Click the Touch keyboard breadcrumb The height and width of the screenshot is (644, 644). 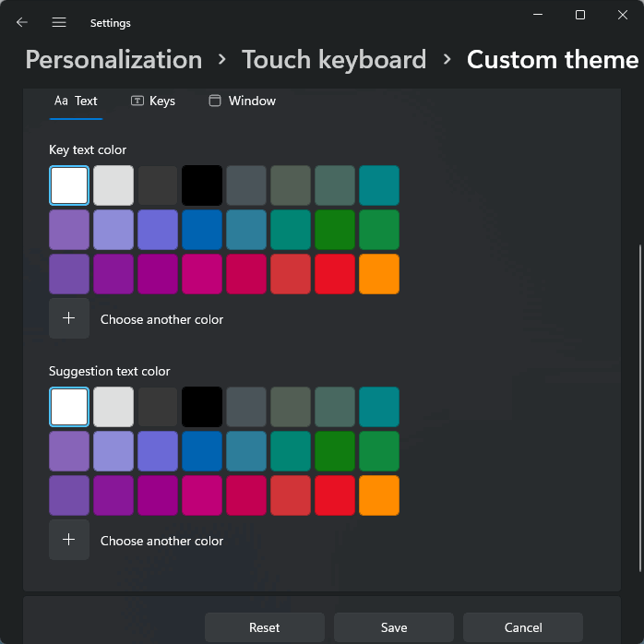tap(334, 60)
